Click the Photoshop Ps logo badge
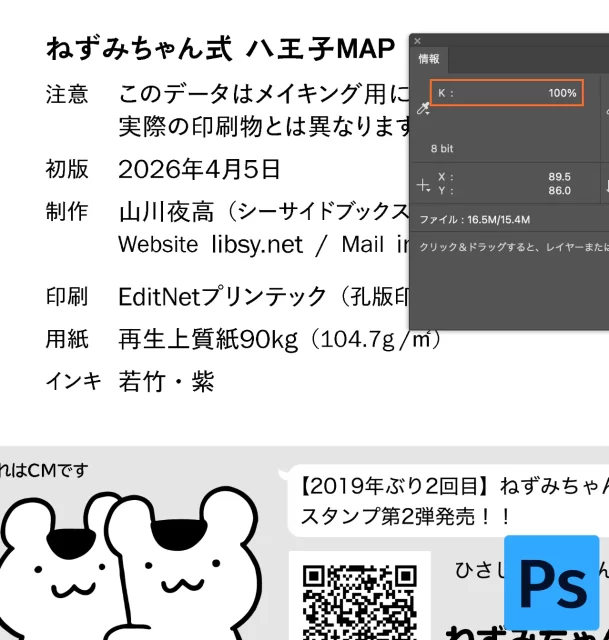 pyautogui.click(x=551, y=582)
